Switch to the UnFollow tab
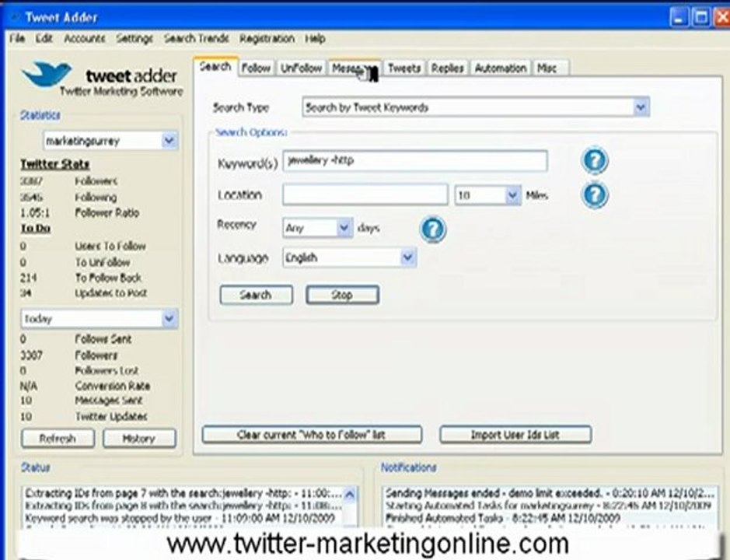 coord(301,68)
